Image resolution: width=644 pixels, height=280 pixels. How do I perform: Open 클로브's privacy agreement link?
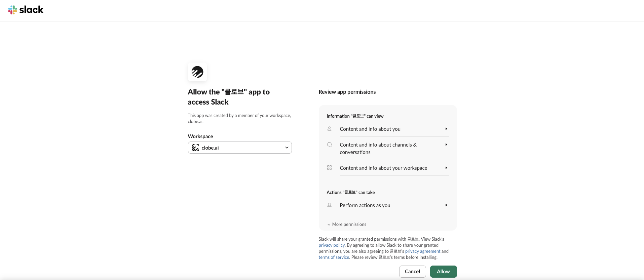423,251
